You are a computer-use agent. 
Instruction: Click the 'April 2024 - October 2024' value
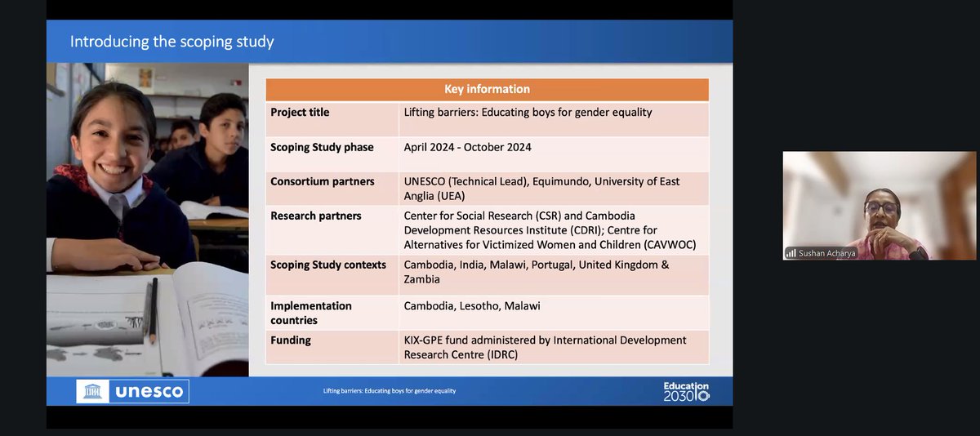click(467, 147)
